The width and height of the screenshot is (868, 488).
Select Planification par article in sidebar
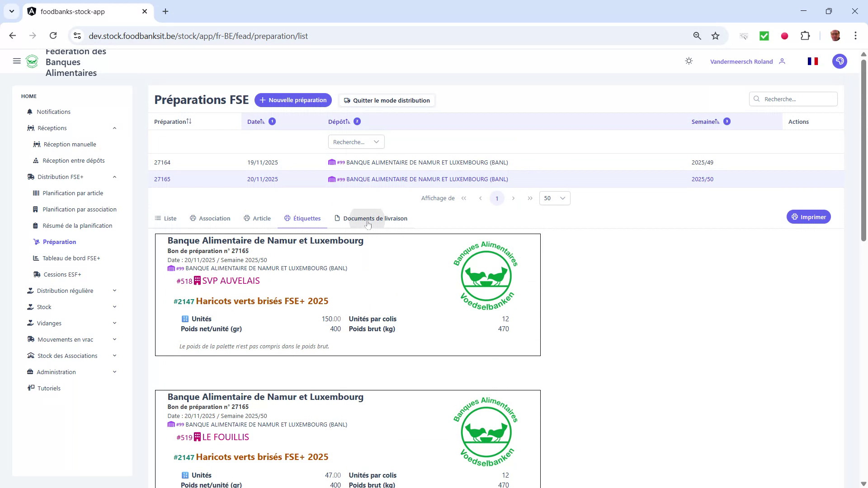click(73, 193)
